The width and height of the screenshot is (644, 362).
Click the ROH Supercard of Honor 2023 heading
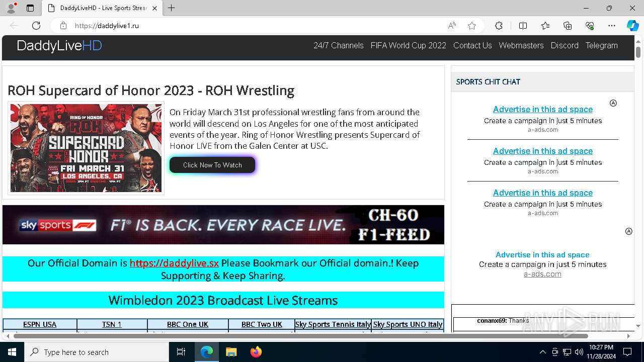click(x=151, y=90)
